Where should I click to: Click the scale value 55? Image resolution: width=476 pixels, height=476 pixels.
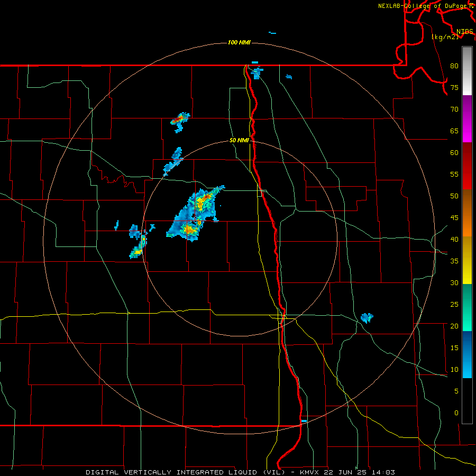(x=454, y=174)
